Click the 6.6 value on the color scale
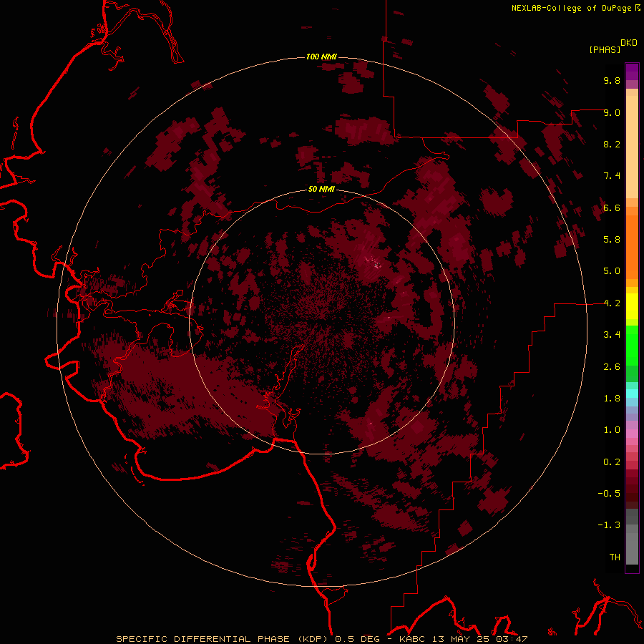The image size is (644, 644). (x=612, y=208)
